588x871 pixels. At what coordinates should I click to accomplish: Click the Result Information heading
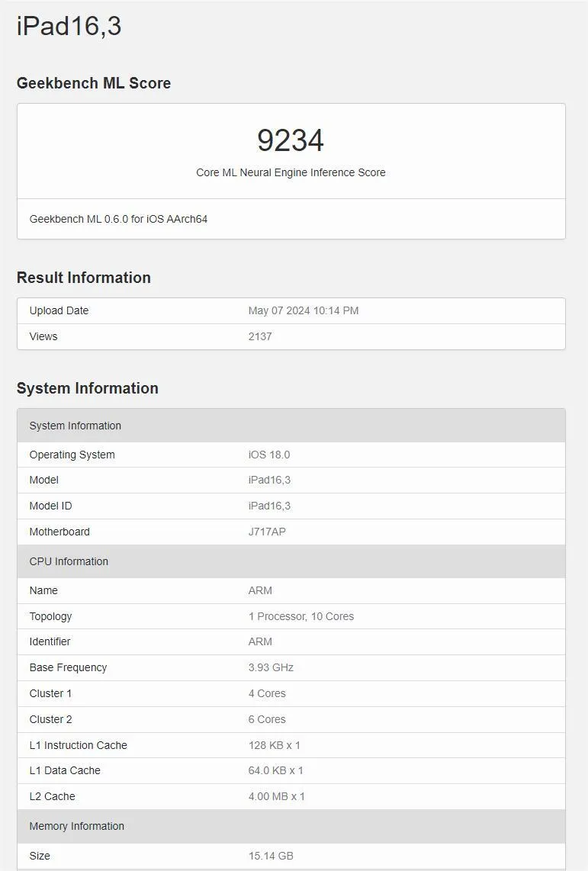pyautogui.click(x=84, y=278)
